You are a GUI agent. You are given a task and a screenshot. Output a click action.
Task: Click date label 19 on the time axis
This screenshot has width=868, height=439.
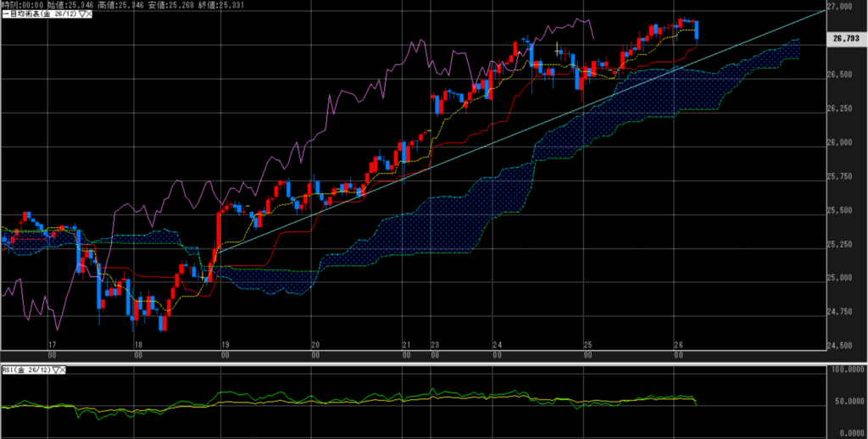click(225, 345)
